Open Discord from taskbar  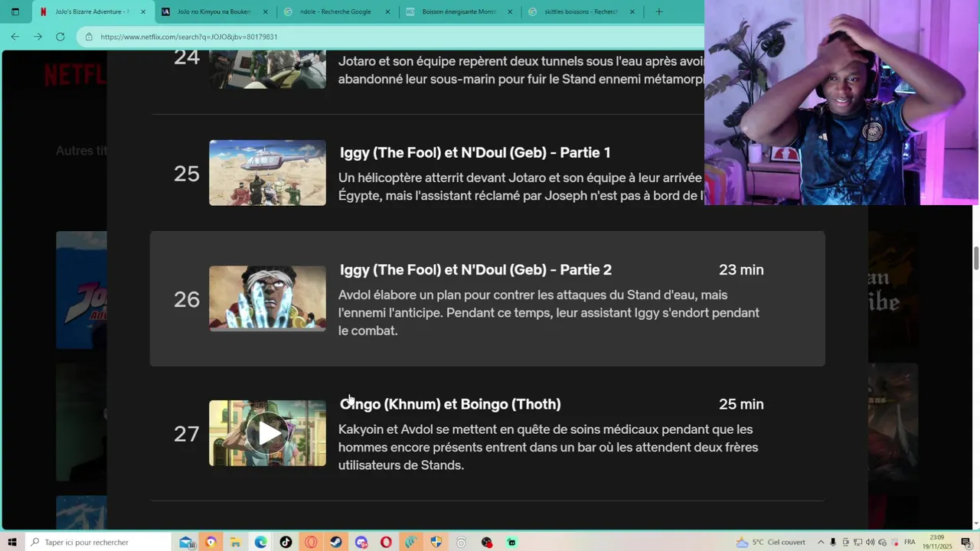tap(361, 542)
